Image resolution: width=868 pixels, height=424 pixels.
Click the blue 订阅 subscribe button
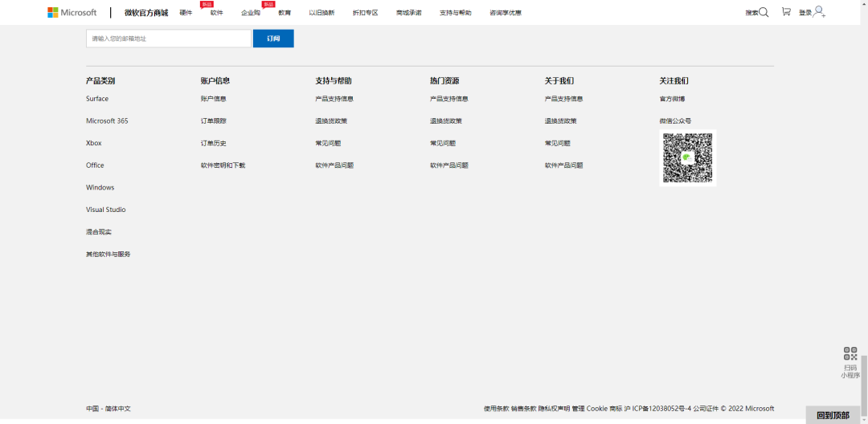click(x=273, y=39)
